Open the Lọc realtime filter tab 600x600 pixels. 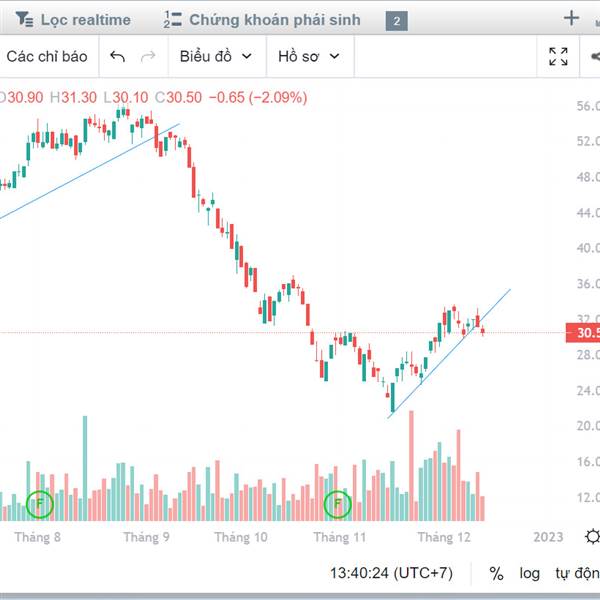[x=73, y=20]
